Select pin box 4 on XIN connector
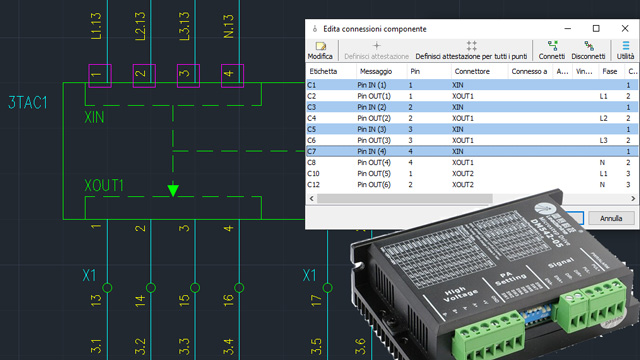This screenshot has height=360, width=640. point(232,76)
